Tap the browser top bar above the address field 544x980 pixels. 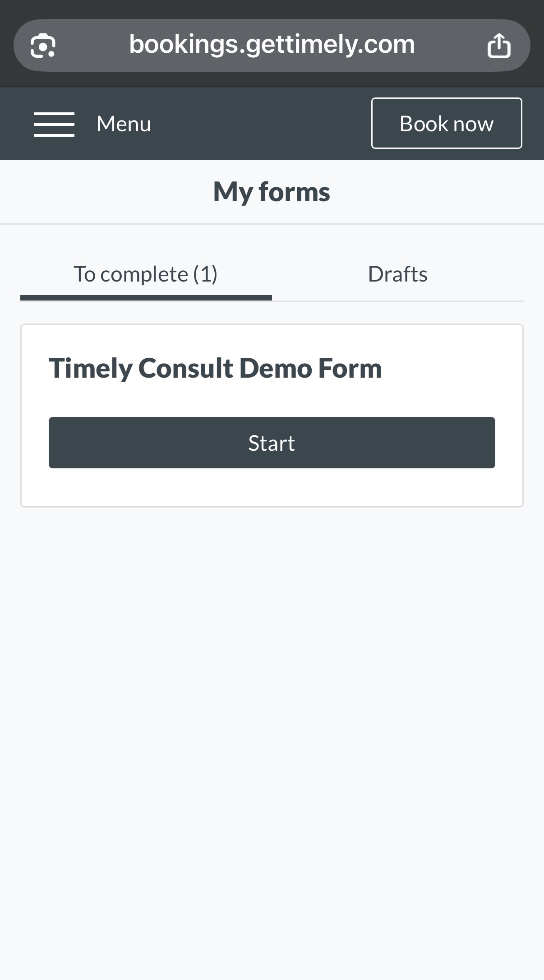[x=272, y=9]
